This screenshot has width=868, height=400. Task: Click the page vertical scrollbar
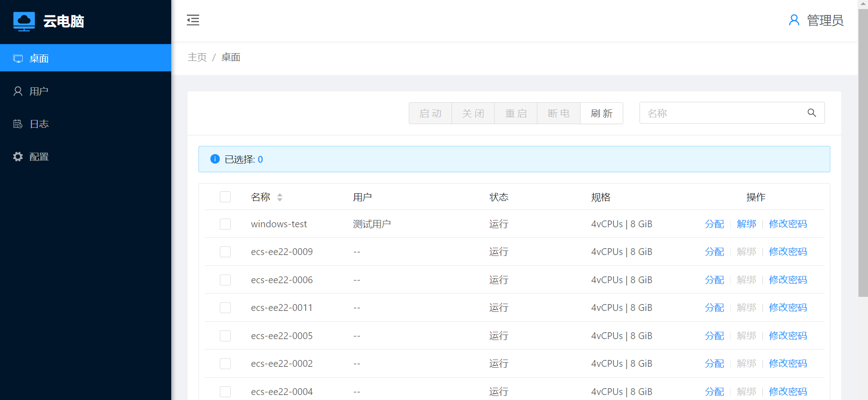863,152
